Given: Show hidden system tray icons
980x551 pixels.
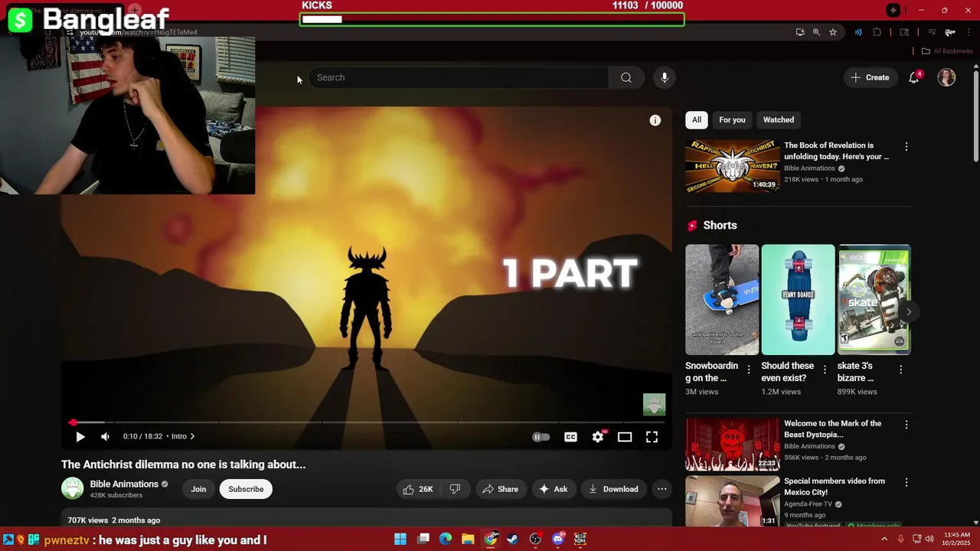Looking at the screenshot, I should (884, 540).
